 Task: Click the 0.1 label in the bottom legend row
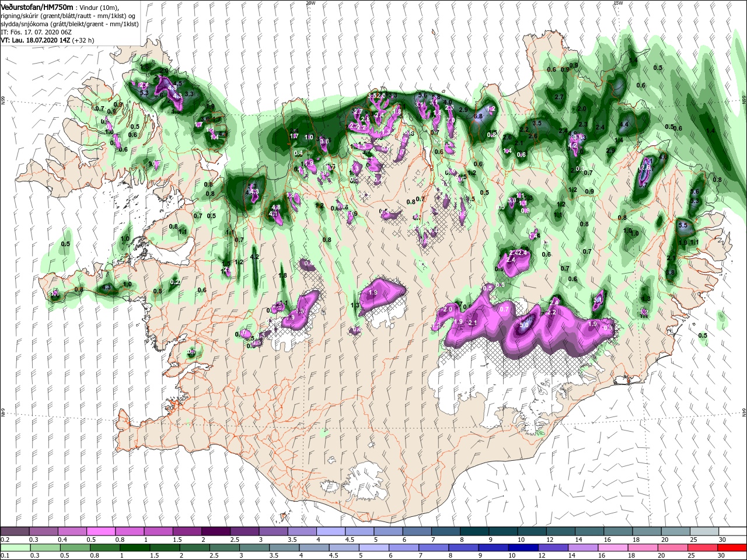[x=5, y=556]
